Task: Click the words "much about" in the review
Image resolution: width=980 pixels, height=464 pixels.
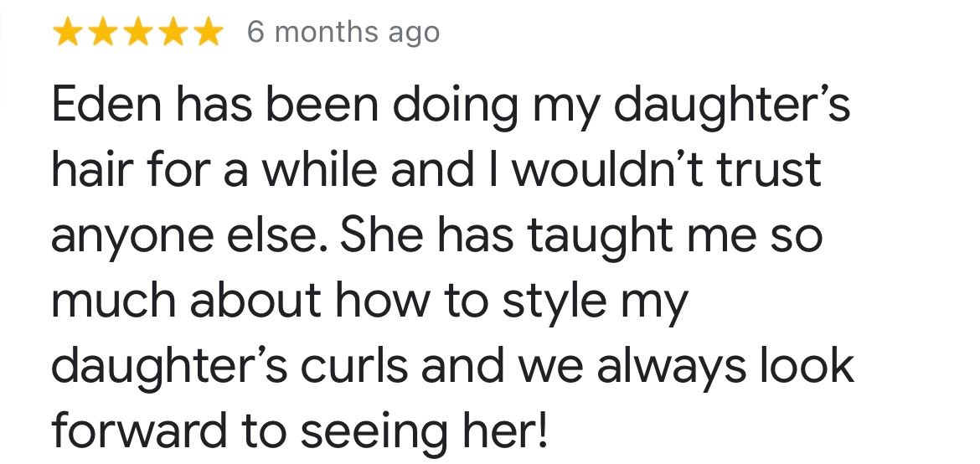Action: [186, 301]
